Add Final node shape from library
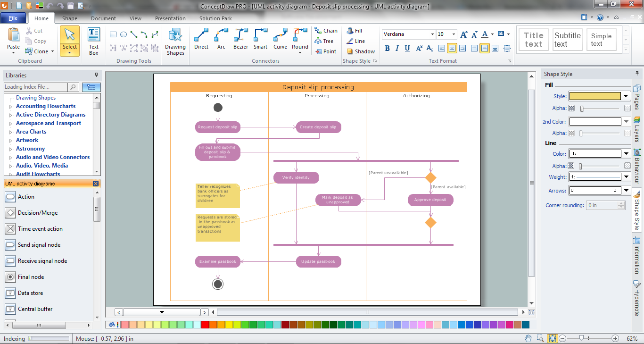644x344 pixels. [31, 277]
